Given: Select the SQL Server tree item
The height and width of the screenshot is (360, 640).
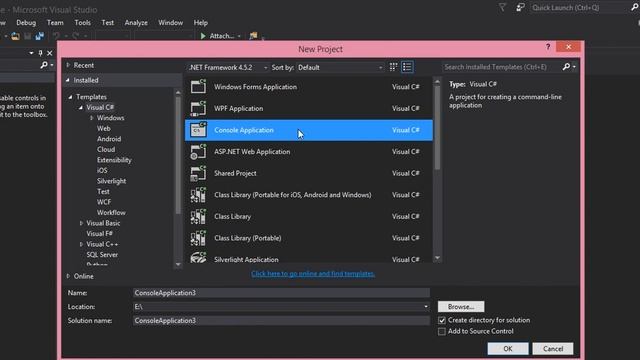Looking at the screenshot, I should [102, 255].
